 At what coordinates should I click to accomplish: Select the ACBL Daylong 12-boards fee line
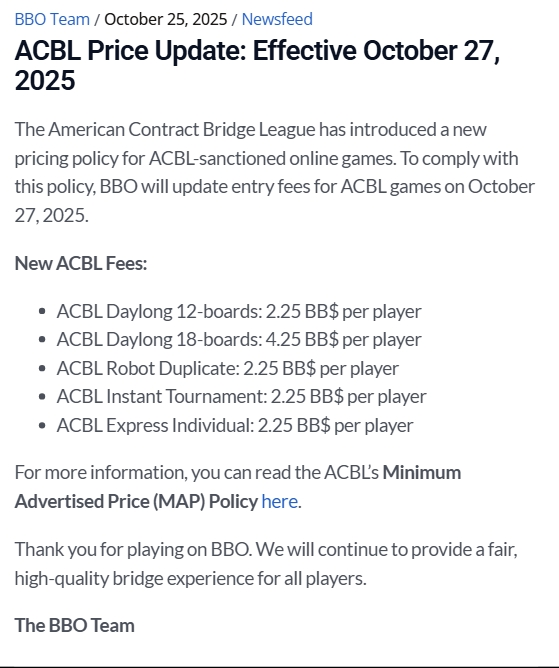click(239, 311)
